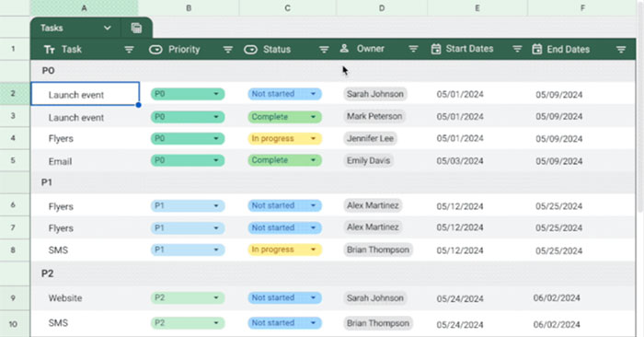Click the Alex Martinez owner chip in row 6

point(373,205)
